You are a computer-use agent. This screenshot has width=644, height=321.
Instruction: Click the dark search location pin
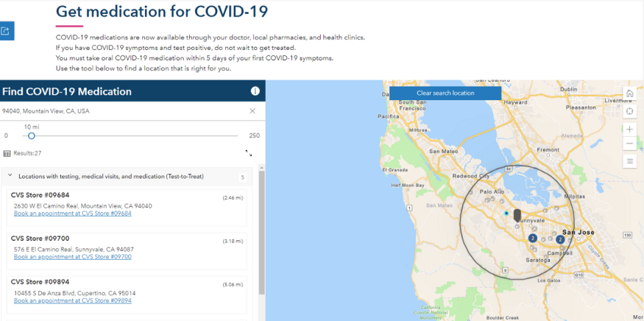click(517, 215)
